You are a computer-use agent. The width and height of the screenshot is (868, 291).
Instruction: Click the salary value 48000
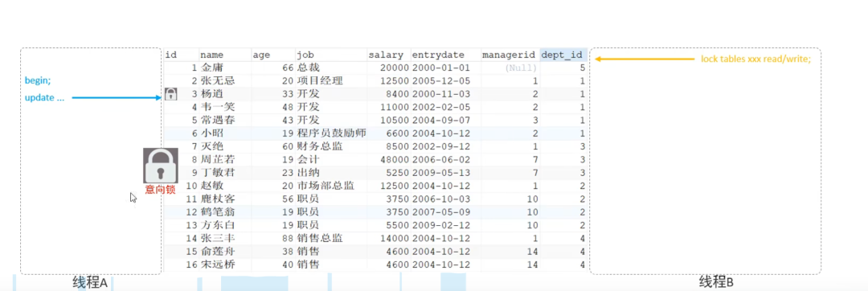pyautogui.click(x=394, y=160)
